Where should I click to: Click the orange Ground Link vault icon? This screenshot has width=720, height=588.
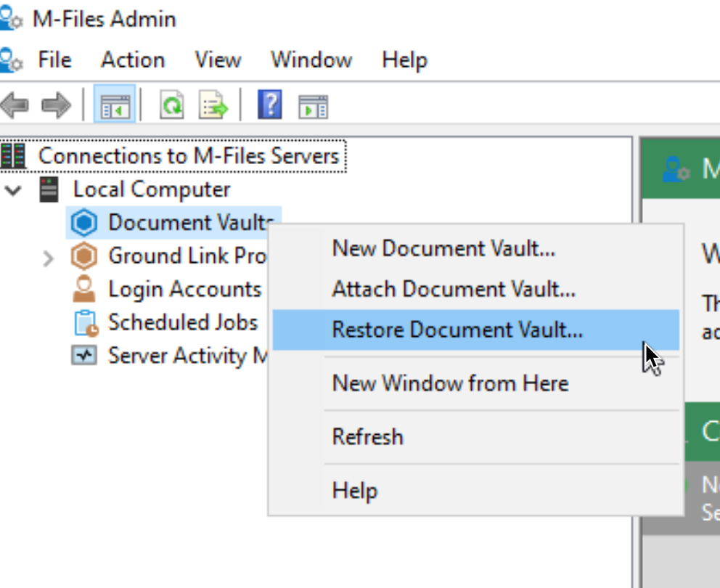click(84, 256)
